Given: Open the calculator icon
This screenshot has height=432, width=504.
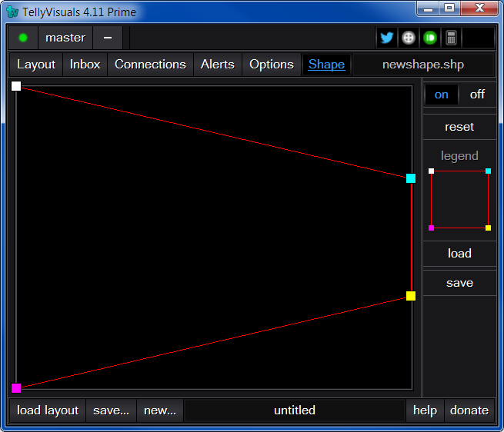Looking at the screenshot, I should point(451,38).
